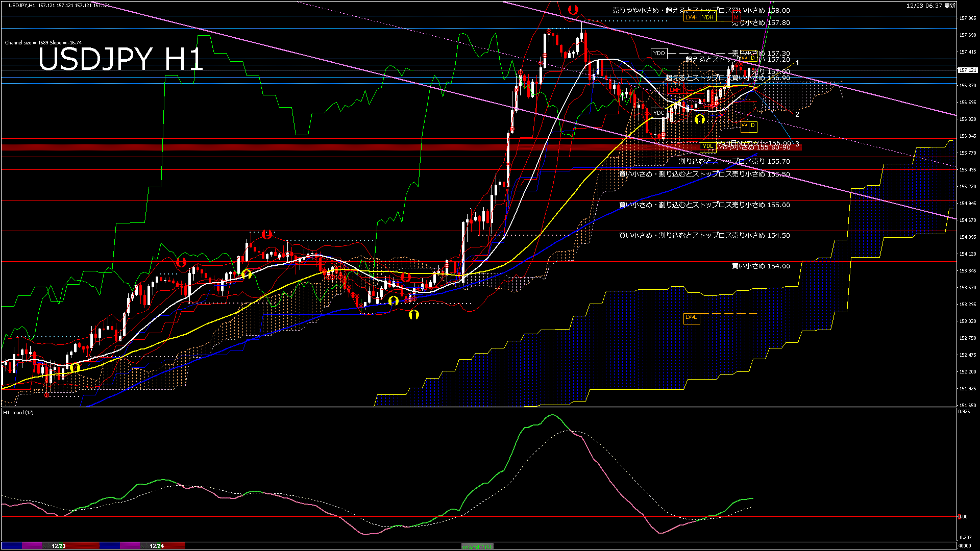
Task: Click the H1 macd (12) indicator label
Action: coord(18,412)
